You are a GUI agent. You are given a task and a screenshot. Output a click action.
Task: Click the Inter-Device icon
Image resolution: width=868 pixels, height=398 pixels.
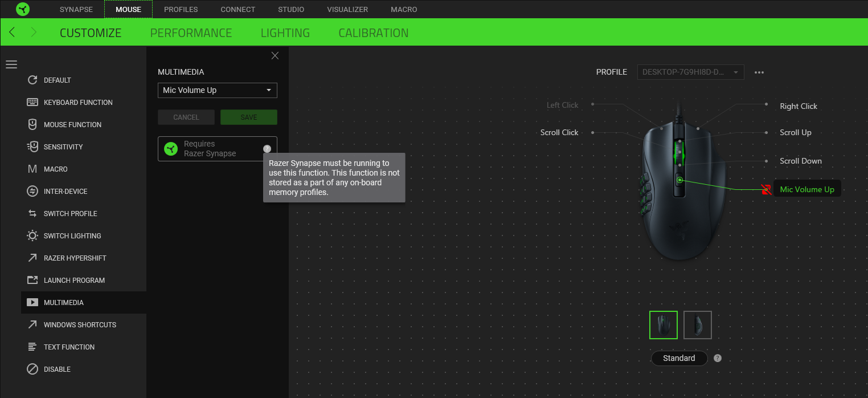[32, 191]
